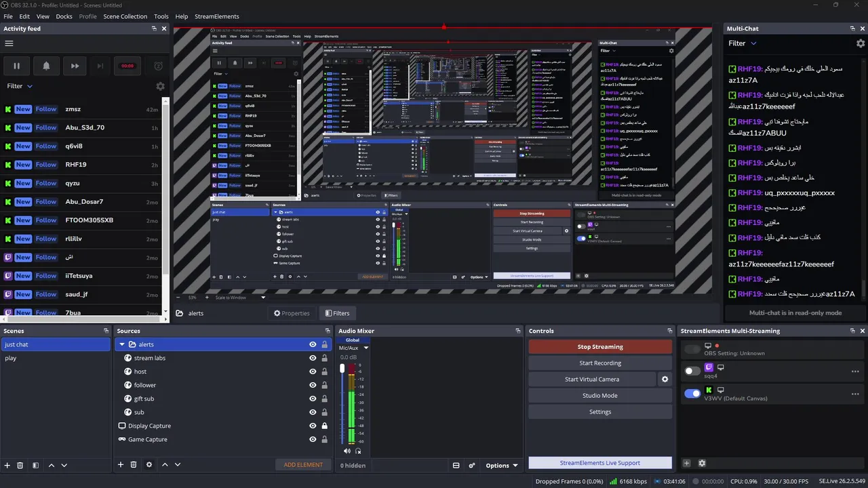Toggle the audio mixer layout icon
868x488 pixels.
pos(456,466)
